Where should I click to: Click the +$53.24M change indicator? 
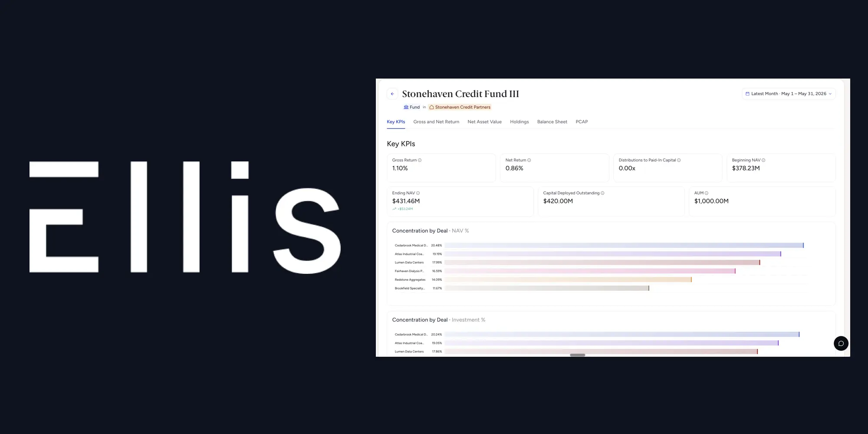pos(405,209)
